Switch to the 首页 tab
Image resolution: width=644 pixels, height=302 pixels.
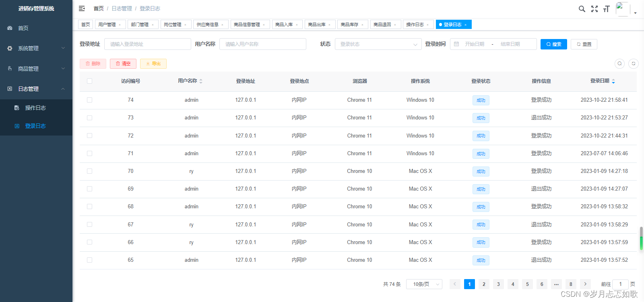pyautogui.click(x=86, y=25)
